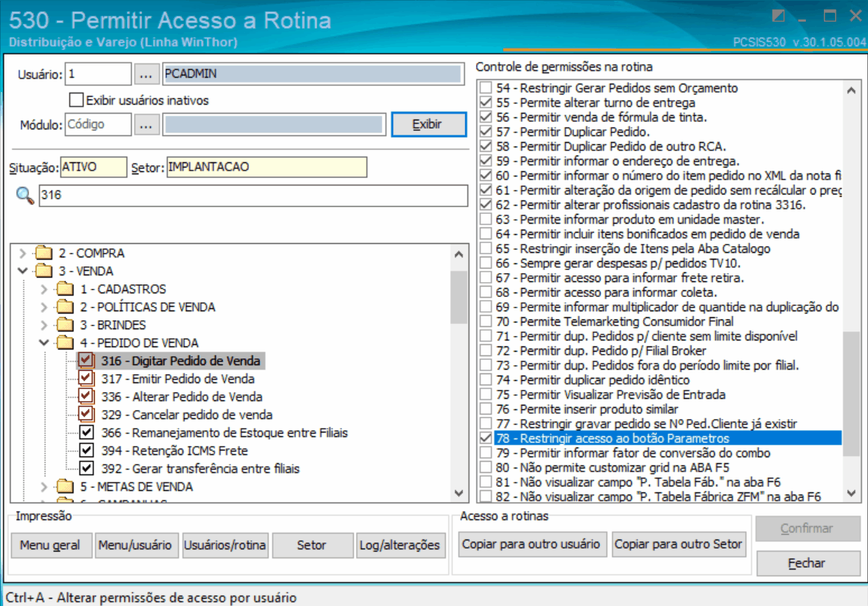Click the Situação field showing ATIVO
Screen dimensions: 868x606
coord(93,168)
